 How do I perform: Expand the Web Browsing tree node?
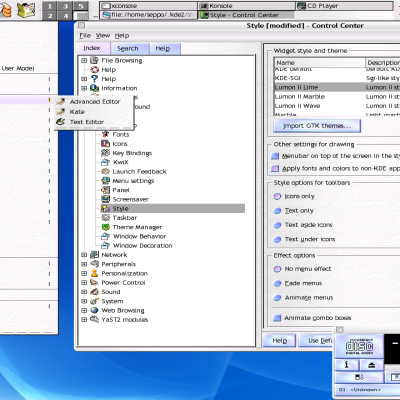[x=84, y=310]
